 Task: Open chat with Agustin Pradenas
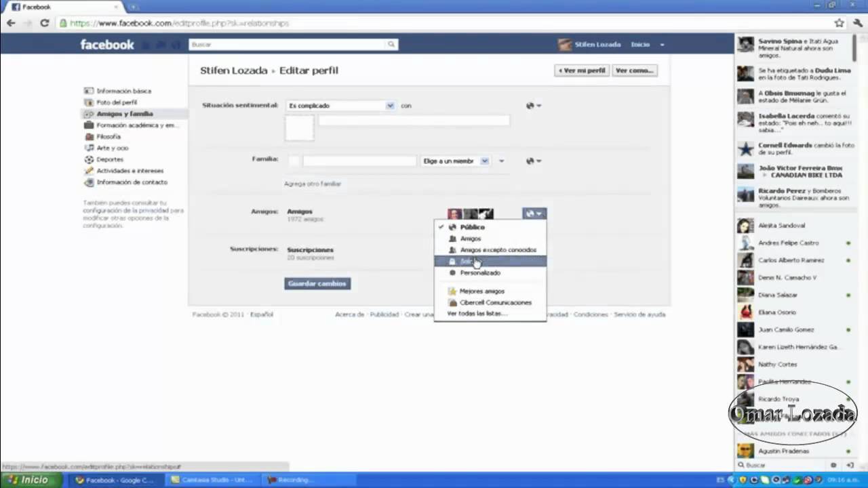(x=794, y=451)
